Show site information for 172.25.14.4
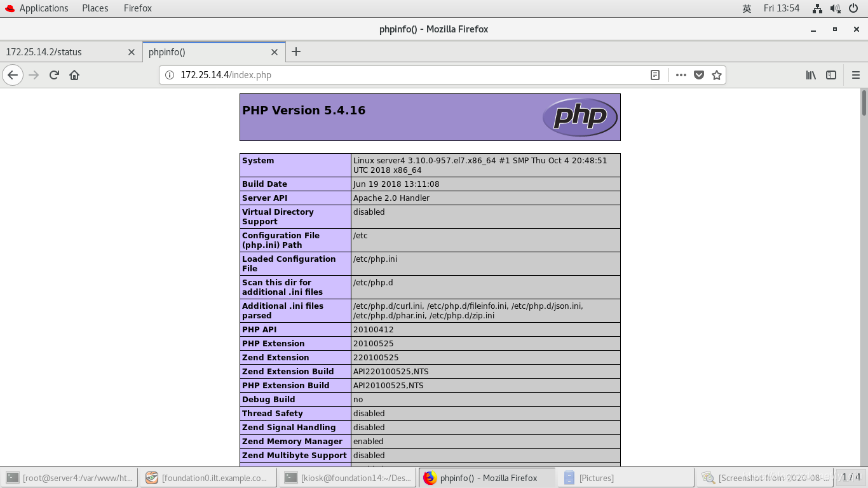 [x=170, y=75]
